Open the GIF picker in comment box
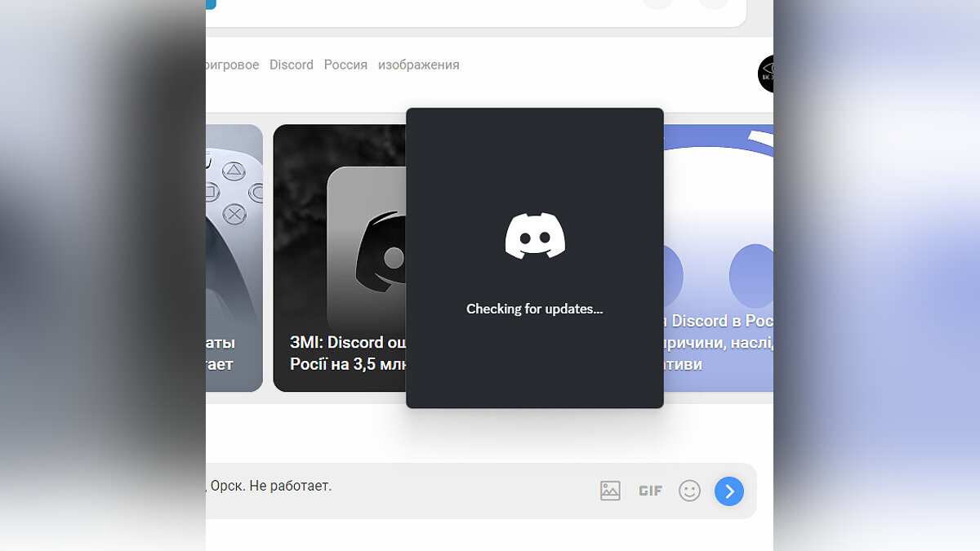 tap(650, 491)
